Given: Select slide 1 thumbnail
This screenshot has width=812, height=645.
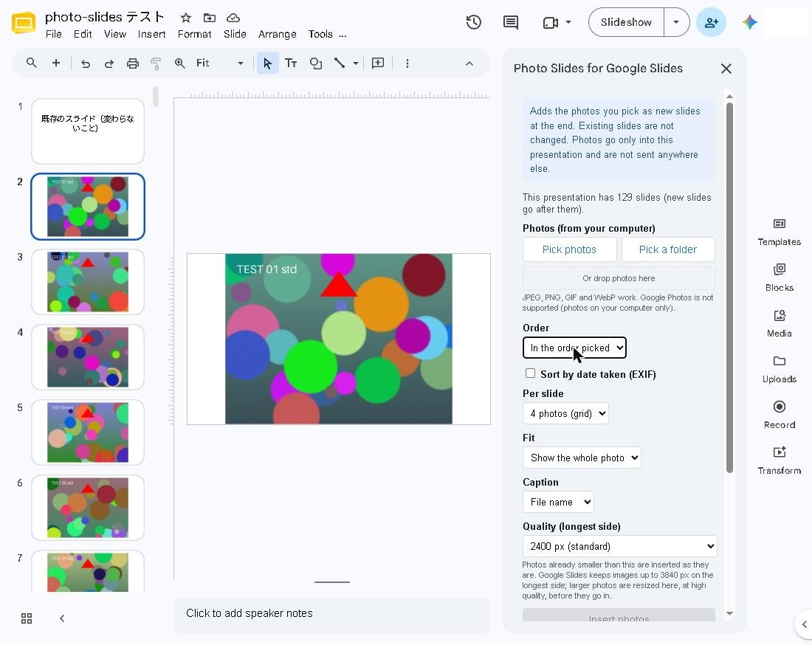Looking at the screenshot, I should tap(88, 131).
